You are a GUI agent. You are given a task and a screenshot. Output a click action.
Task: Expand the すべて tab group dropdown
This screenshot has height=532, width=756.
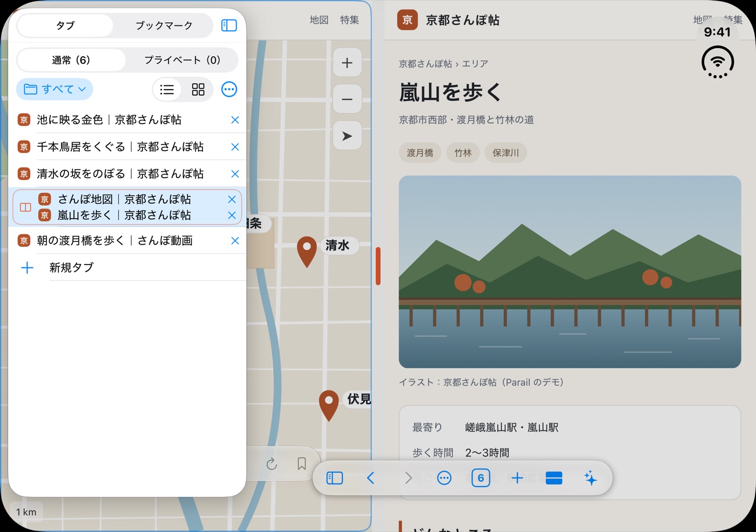point(55,89)
